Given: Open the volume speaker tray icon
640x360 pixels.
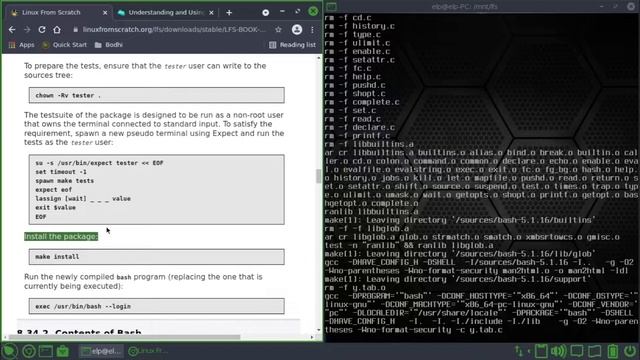Looking at the screenshot, I should [x=558, y=351].
